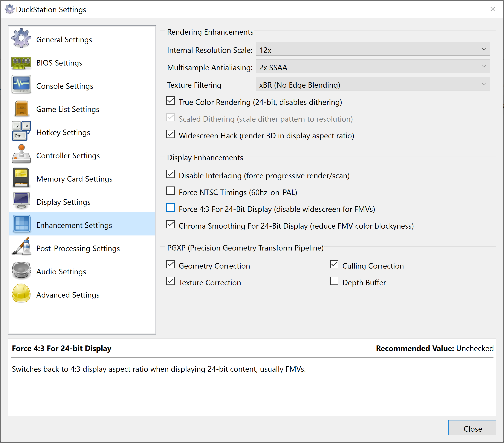Uncheck Widescreen Hack option
Screen dimensions: 504x443
pyautogui.click(x=170, y=134)
